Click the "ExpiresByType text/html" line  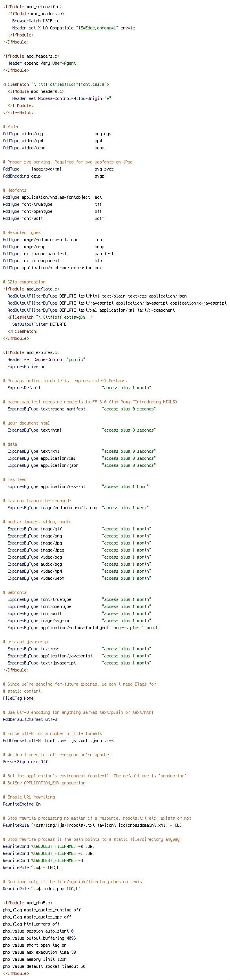(x=82, y=430)
